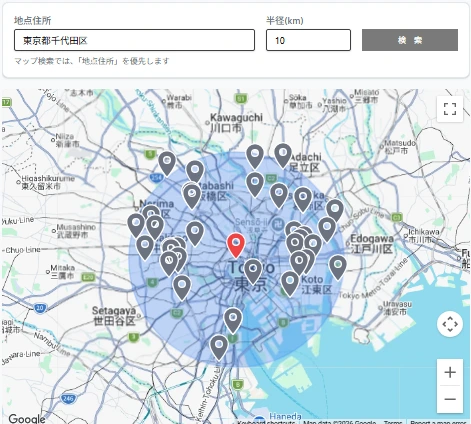Click the southernmost gray pin near Keihin-Tohoku Line
Image resolution: width=471 pixels, height=424 pixels.
[x=219, y=348]
